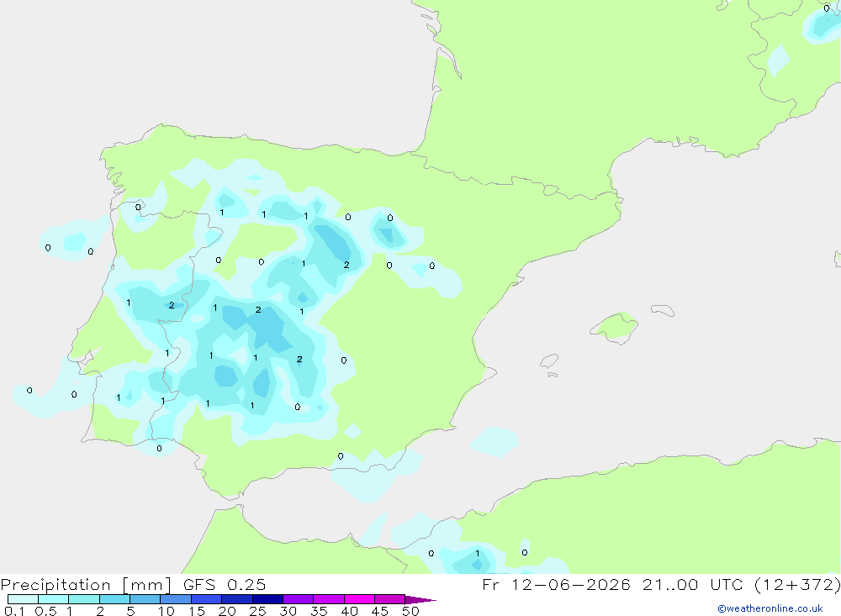841x616 pixels.
Task: Click the legend value label '50'
Action: tap(410, 611)
